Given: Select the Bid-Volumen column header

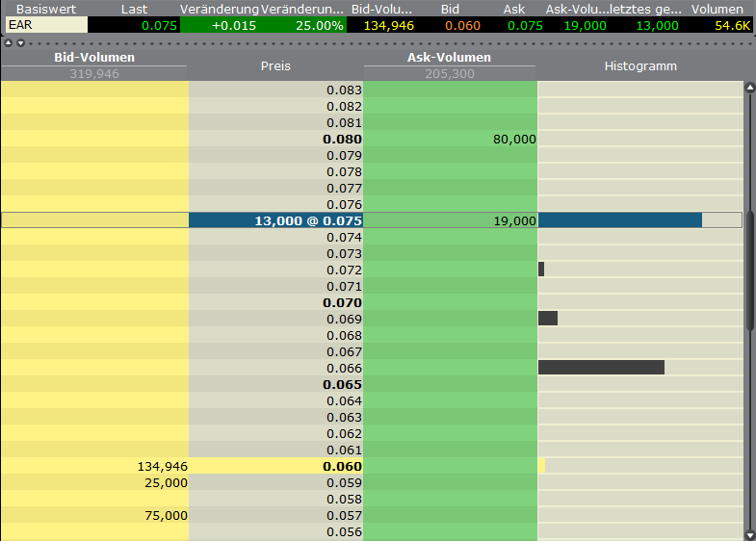Looking at the screenshot, I should [93, 58].
